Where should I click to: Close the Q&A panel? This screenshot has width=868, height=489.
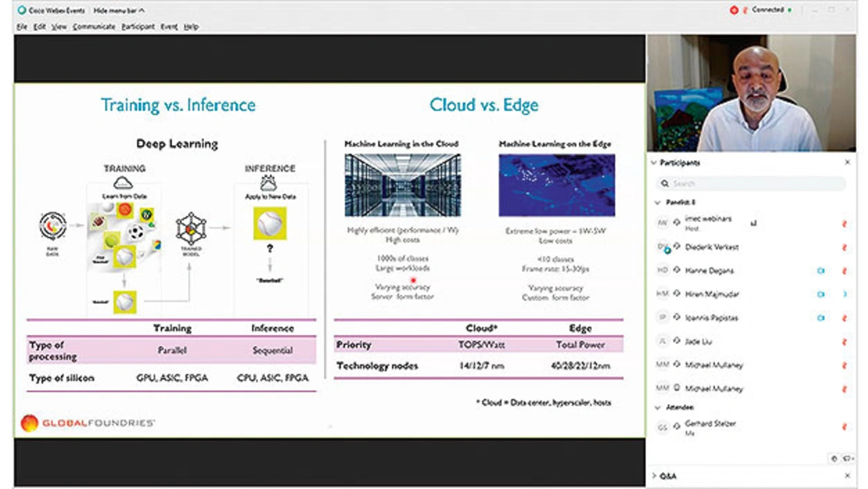[x=847, y=476]
